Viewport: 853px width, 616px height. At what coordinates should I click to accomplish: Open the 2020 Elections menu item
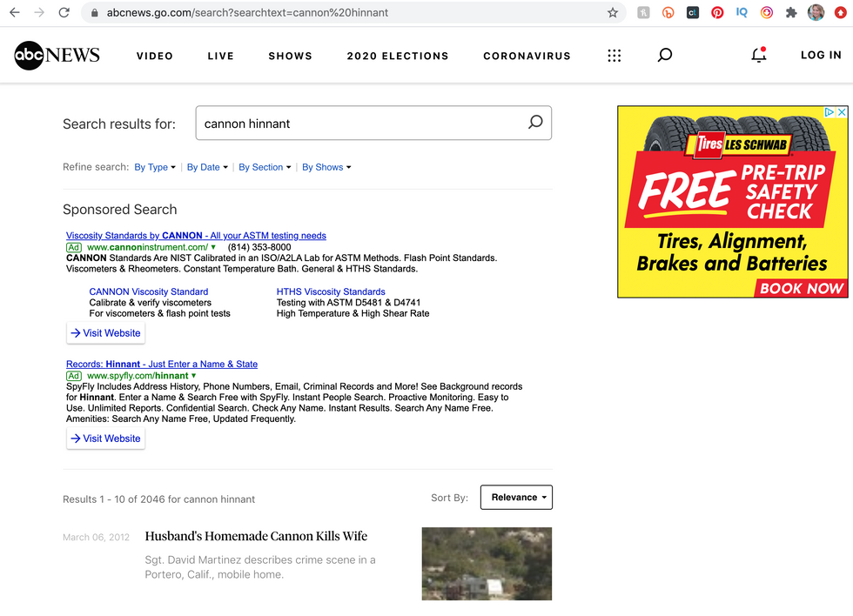click(x=398, y=56)
